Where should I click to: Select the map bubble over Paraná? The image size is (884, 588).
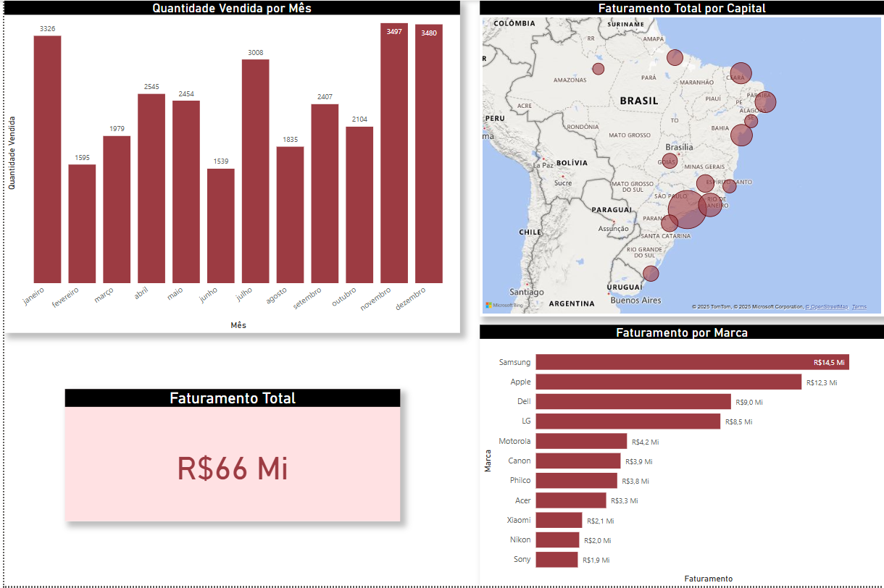(670, 223)
